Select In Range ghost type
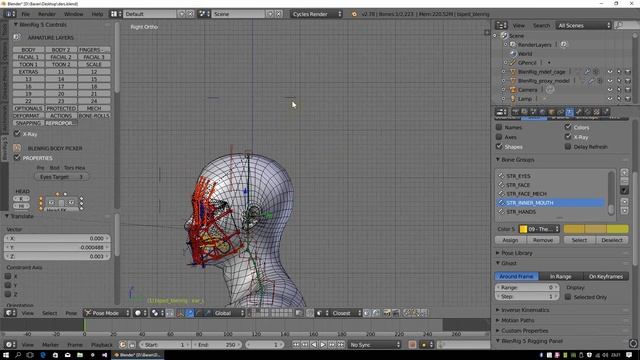 coord(560,276)
